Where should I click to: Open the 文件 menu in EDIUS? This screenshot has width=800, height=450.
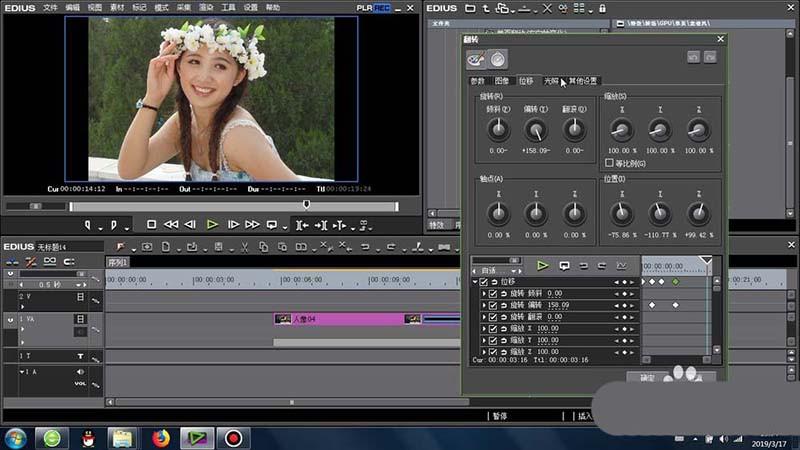50,7
